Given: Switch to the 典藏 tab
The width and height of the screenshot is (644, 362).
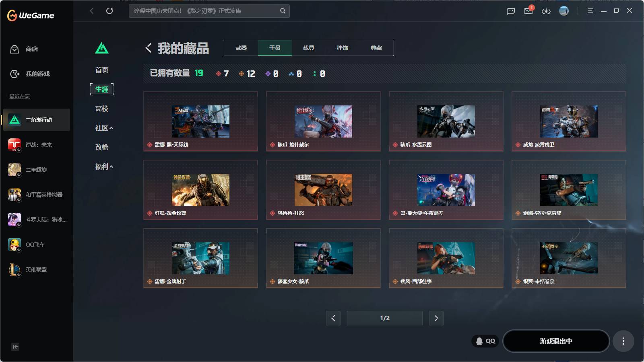Looking at the screenshot, I should coord(376,48).
